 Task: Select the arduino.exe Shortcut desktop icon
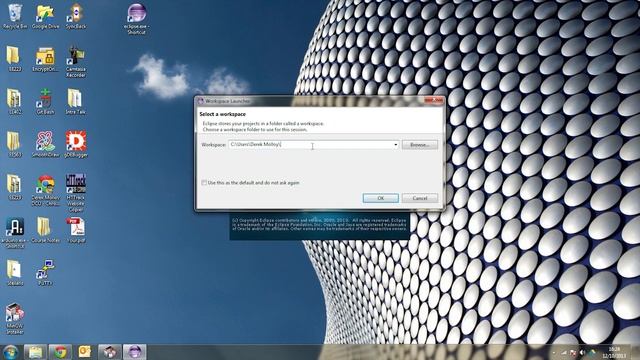click(15, 233)
